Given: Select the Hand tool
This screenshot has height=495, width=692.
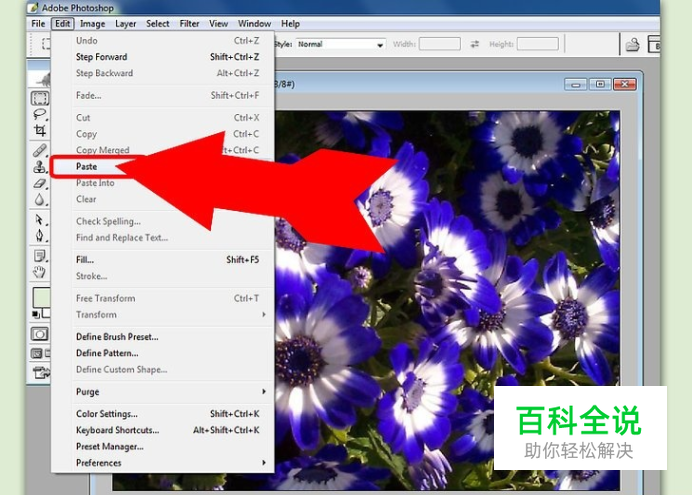Looking at the screenshot, I should [x=39, y=272].
